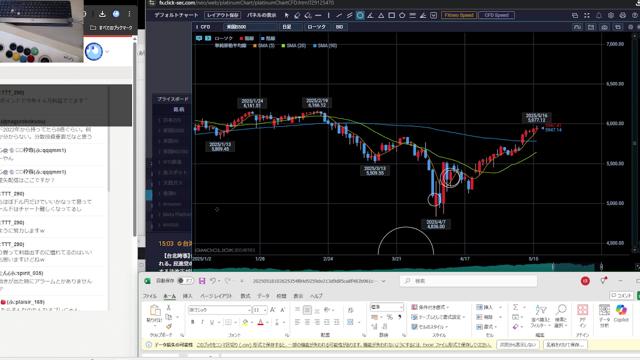Click the layout save button

coord(222,16)
